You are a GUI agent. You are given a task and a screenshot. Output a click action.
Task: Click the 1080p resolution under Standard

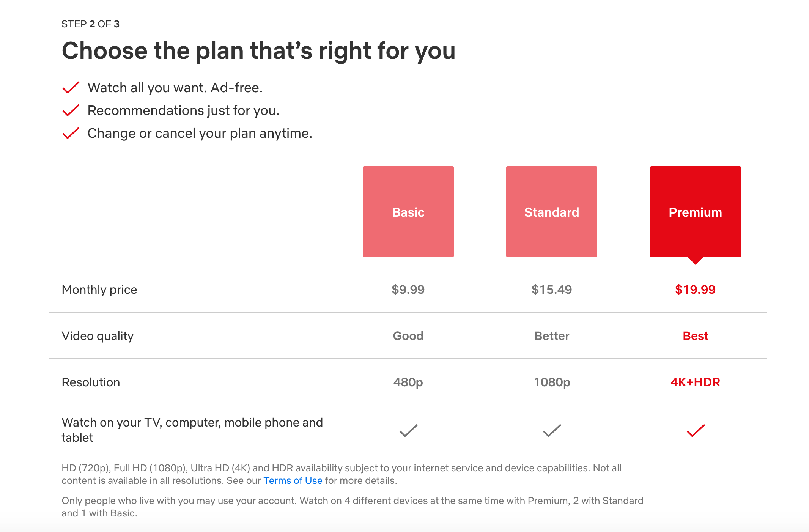point(551,382)
